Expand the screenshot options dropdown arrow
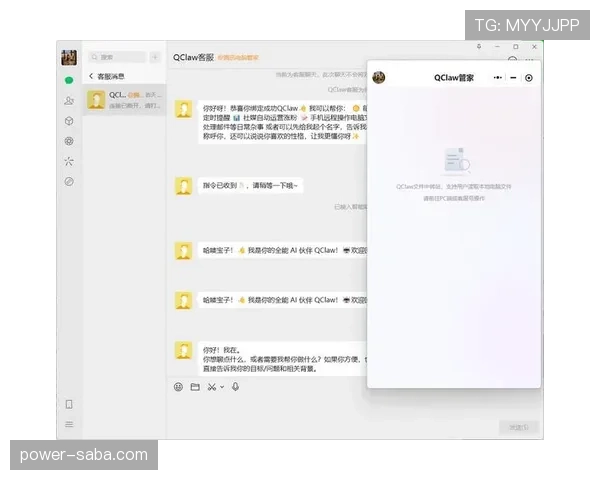 (x=222, y=387)
